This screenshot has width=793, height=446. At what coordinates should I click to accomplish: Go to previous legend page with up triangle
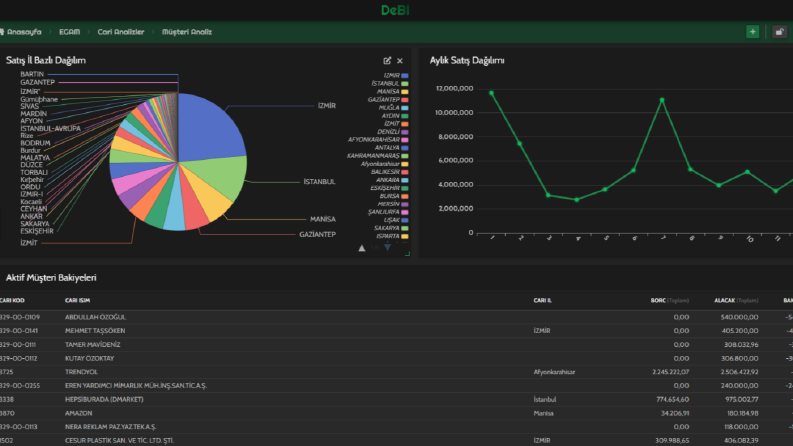[x=362, y=248]
